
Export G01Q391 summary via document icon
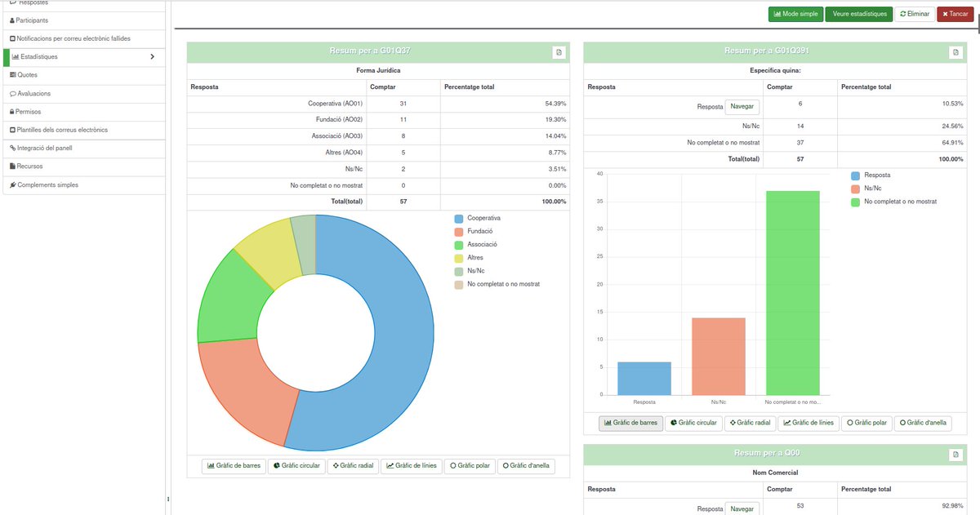coord(955,52)
